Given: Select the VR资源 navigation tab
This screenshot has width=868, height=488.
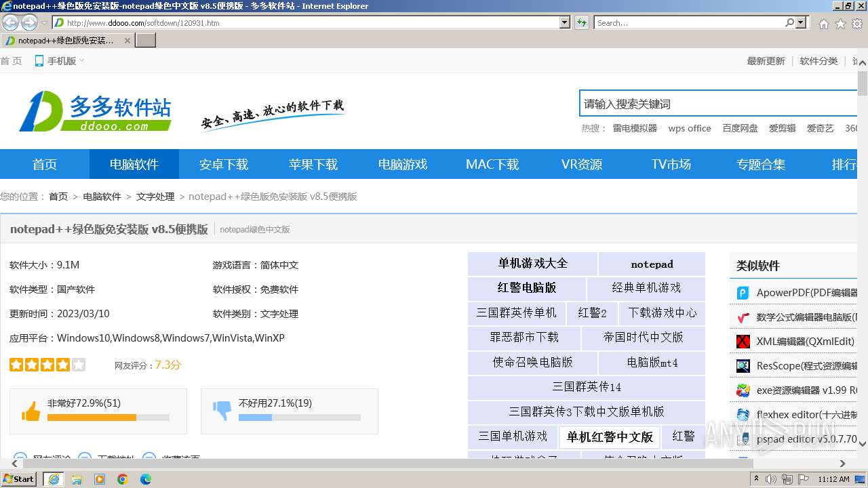Looking at the screenshot, I should (x=582, y=164).
